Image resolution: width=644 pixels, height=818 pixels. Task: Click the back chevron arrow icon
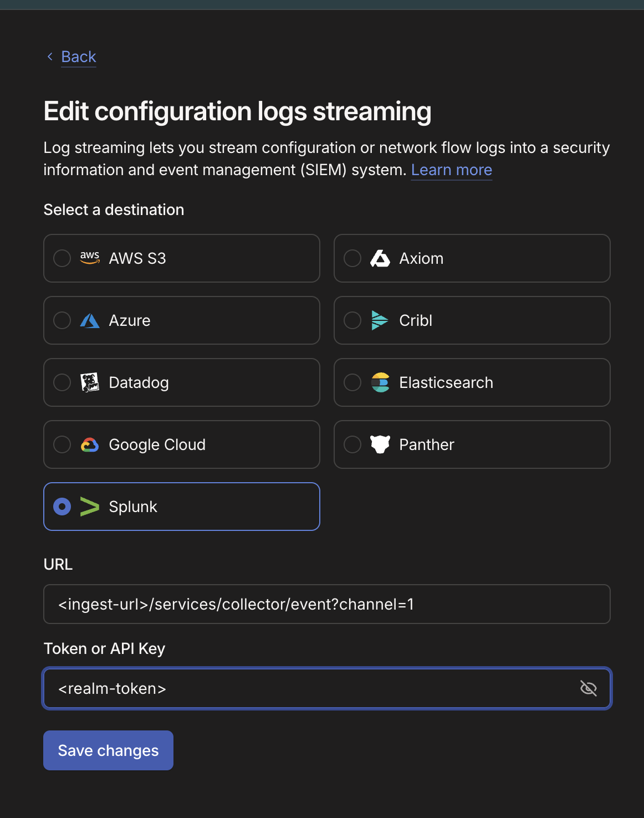[50, 57]
